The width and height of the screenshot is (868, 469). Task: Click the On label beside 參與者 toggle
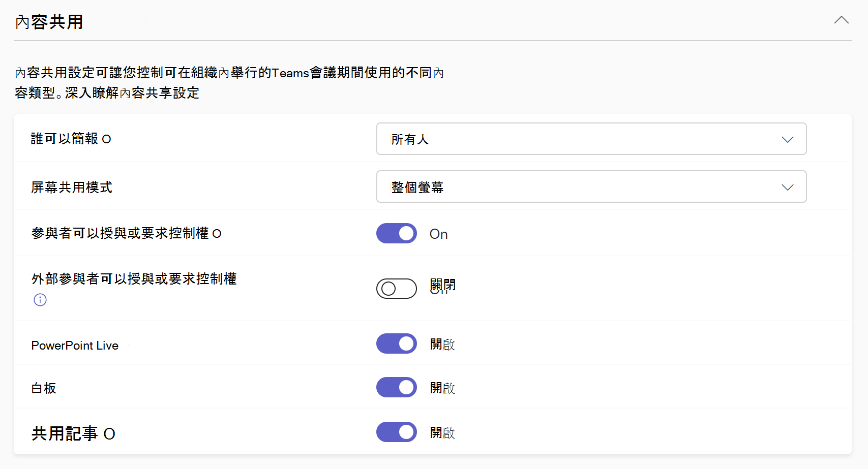[439, 234]
